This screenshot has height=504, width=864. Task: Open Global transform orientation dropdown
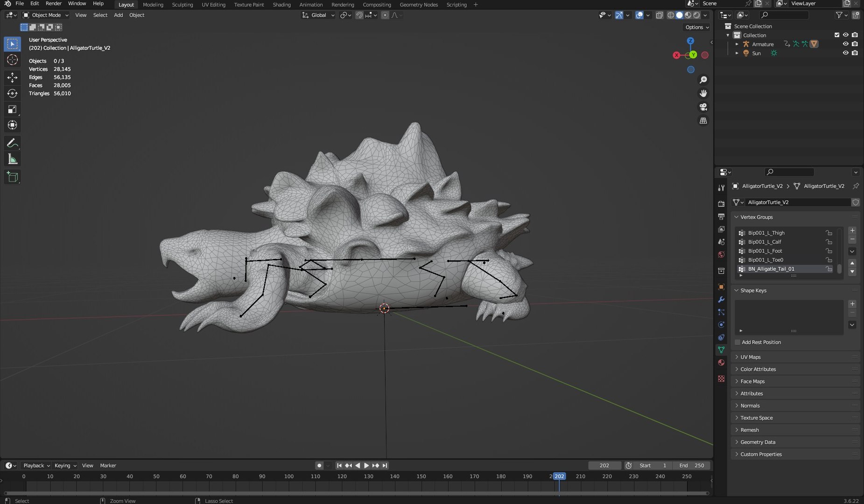(319, 15)
